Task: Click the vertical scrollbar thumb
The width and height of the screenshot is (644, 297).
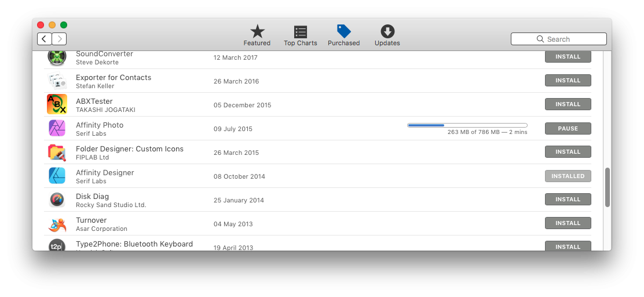Action: pyautogui.click(x=608, y=187)
